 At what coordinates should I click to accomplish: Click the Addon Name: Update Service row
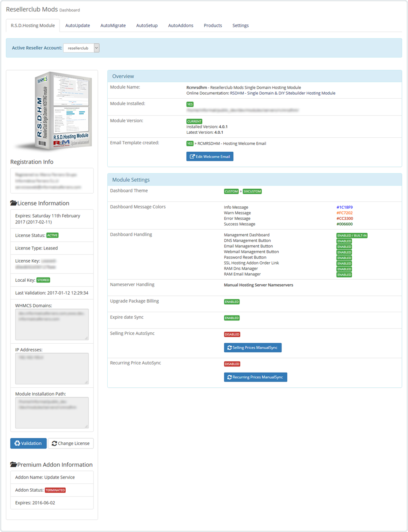[52, 477]
